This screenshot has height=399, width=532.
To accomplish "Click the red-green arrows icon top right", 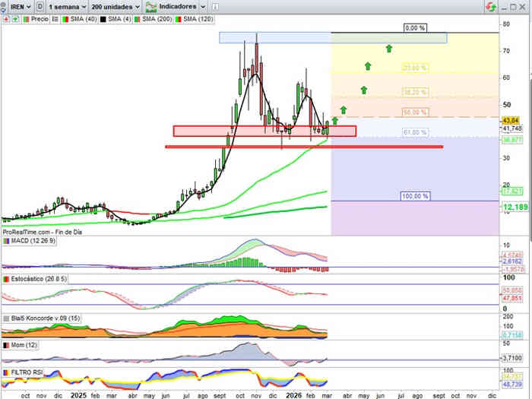I will coord(494,6).
